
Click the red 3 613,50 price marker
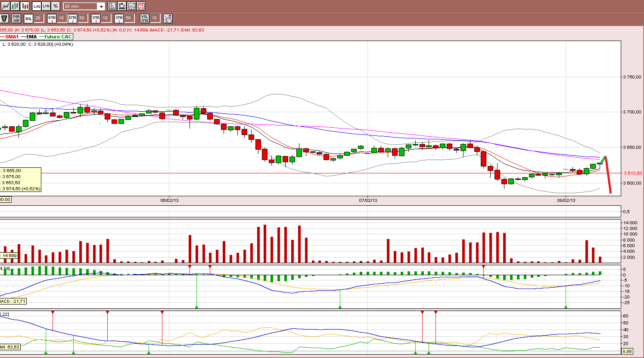click(633, 173)
